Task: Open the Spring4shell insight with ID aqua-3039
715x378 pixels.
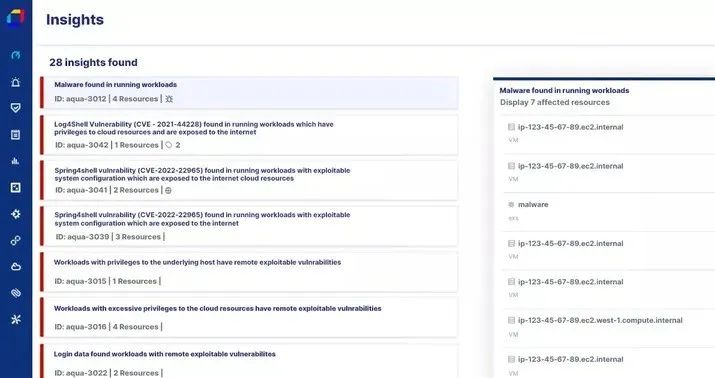Action: point(249,226)
